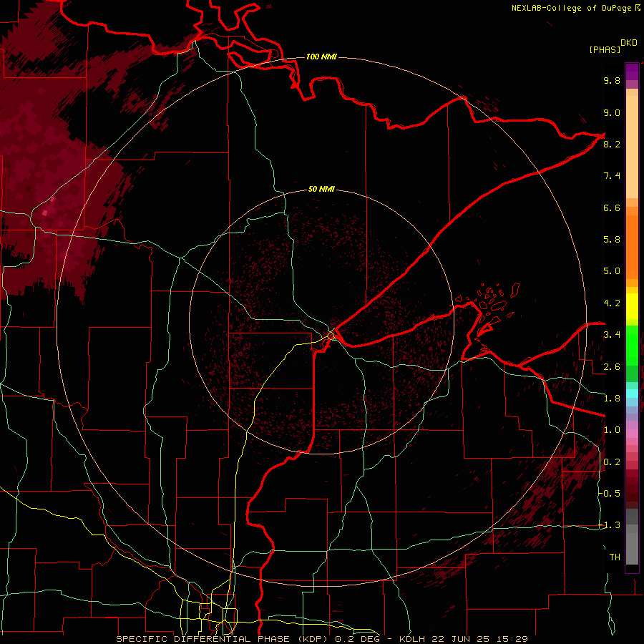
Task: Click the DKD label above the color scale
Action: click(x=629, y=43)
